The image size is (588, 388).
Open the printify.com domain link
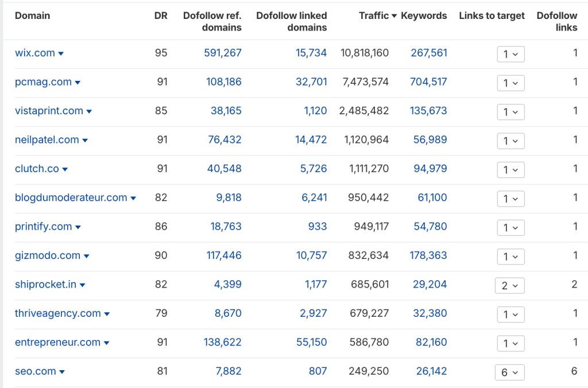point(44,226)
